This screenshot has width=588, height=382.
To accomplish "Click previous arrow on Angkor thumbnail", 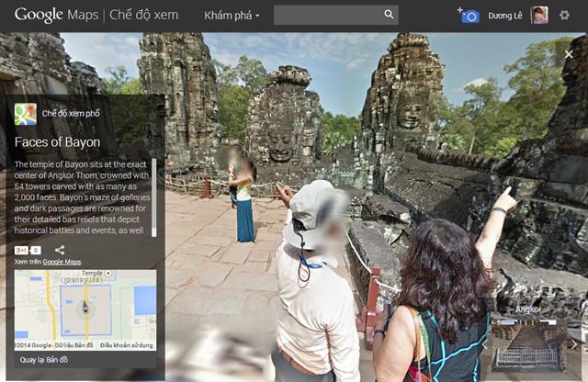I will pyautogui.click(x=485, y=344).
